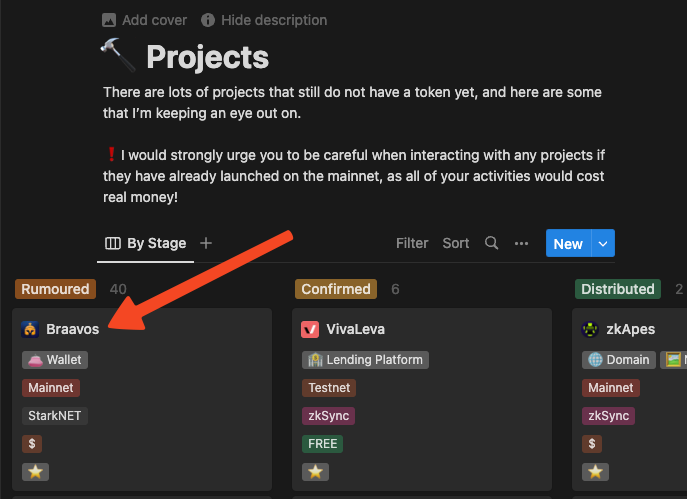Image resolution: width=687 pixels, height=499 pixels.
Task: Click the Distributed column label
Action: 618,289
